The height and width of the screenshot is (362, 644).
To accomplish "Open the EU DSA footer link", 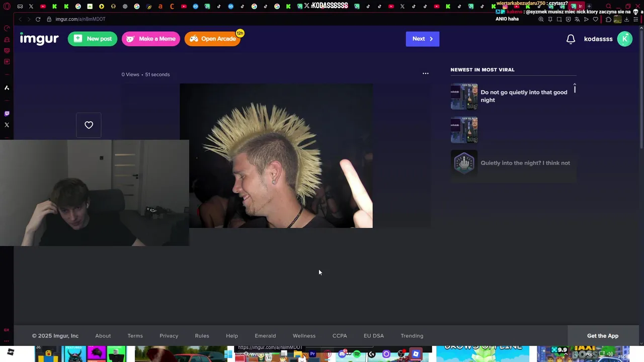I will [374, 336].
